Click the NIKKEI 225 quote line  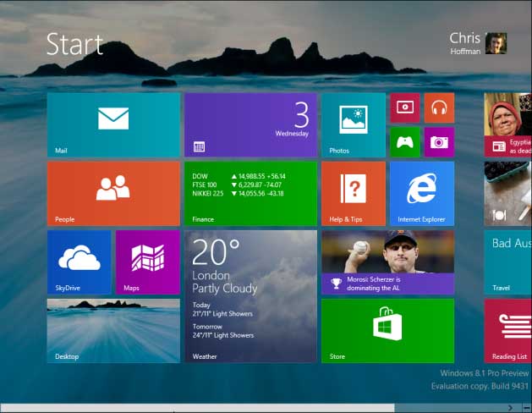pyautogui.click(x=238, y=194)
